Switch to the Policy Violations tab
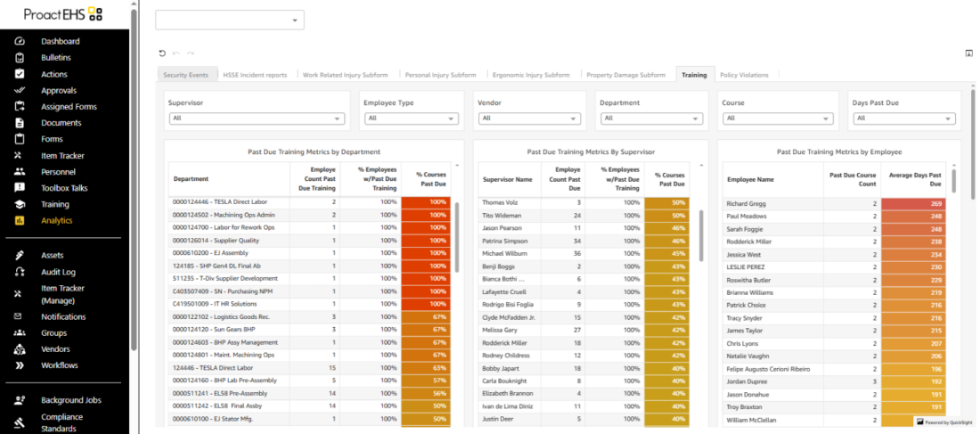 pos(743,75)
